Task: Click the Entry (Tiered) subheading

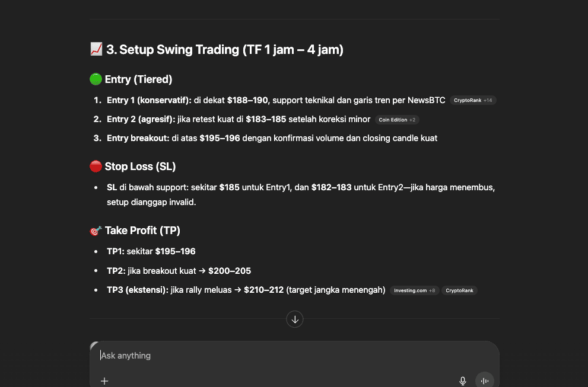Action: 138,79
